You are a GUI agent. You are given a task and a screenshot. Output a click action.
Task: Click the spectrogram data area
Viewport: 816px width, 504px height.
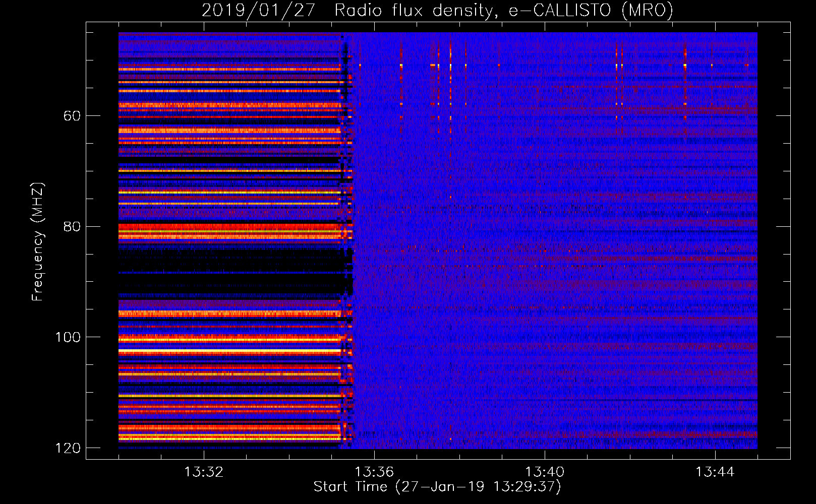438,240
